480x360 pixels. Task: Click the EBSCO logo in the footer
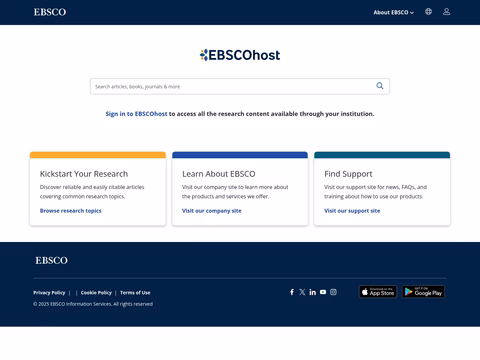click(52, 260)
